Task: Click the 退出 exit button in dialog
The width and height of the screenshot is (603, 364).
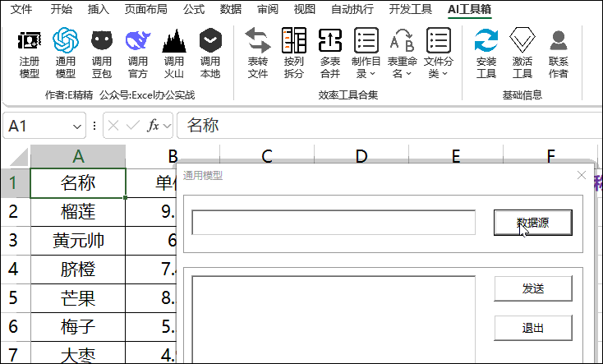Action: tap(532, 328)
